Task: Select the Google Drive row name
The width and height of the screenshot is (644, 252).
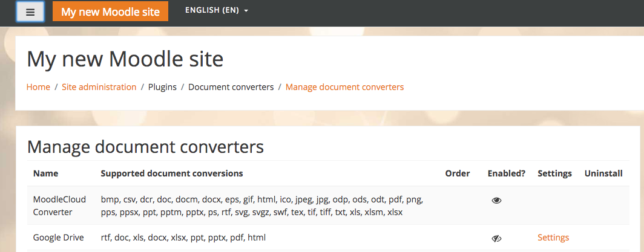Action: point(58,237)
